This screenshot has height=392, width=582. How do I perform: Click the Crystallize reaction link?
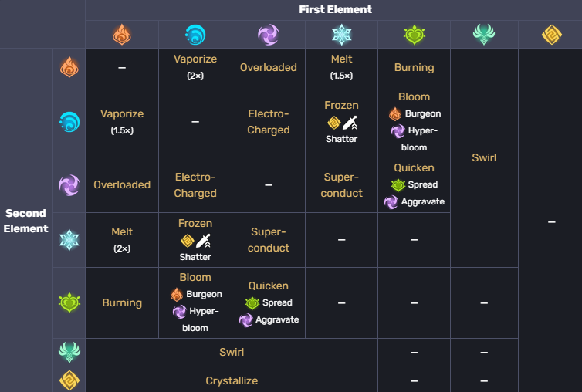pos(232,380)
